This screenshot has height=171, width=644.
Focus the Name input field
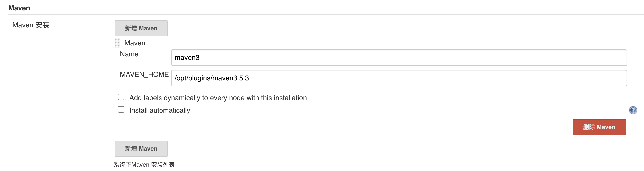(x=399, y=58)
